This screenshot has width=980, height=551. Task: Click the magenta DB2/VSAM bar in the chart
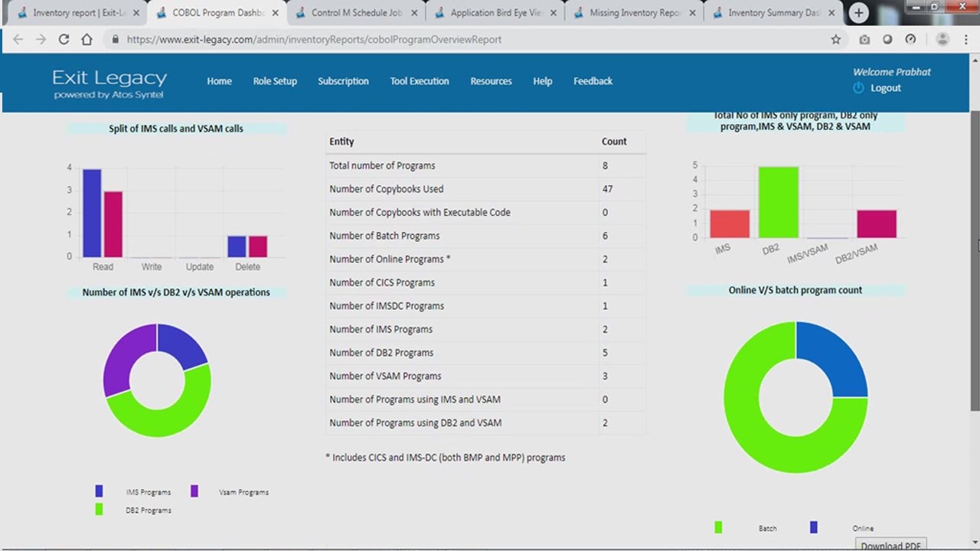coord(877,223)
